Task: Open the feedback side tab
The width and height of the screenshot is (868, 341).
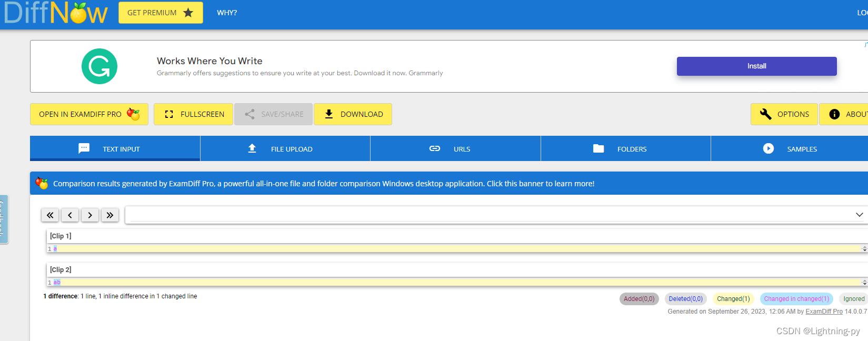Action: [x=4, y=219]
